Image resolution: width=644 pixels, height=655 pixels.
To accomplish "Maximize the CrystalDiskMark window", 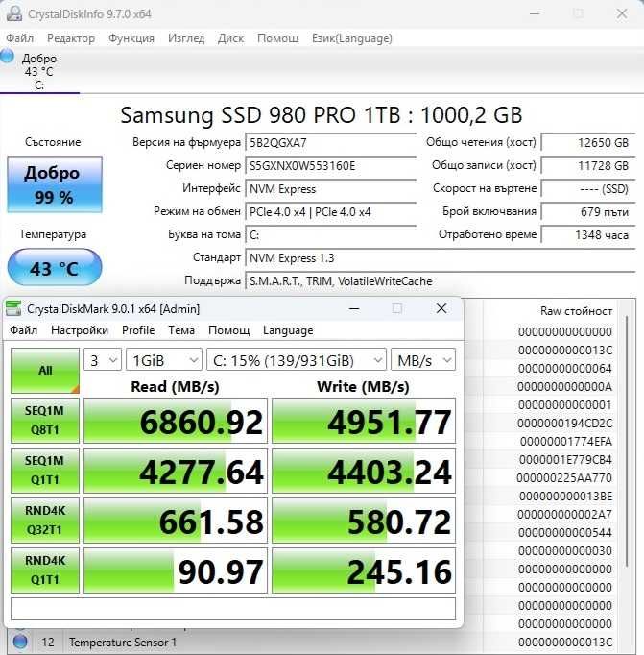I will tap(397, 308).
